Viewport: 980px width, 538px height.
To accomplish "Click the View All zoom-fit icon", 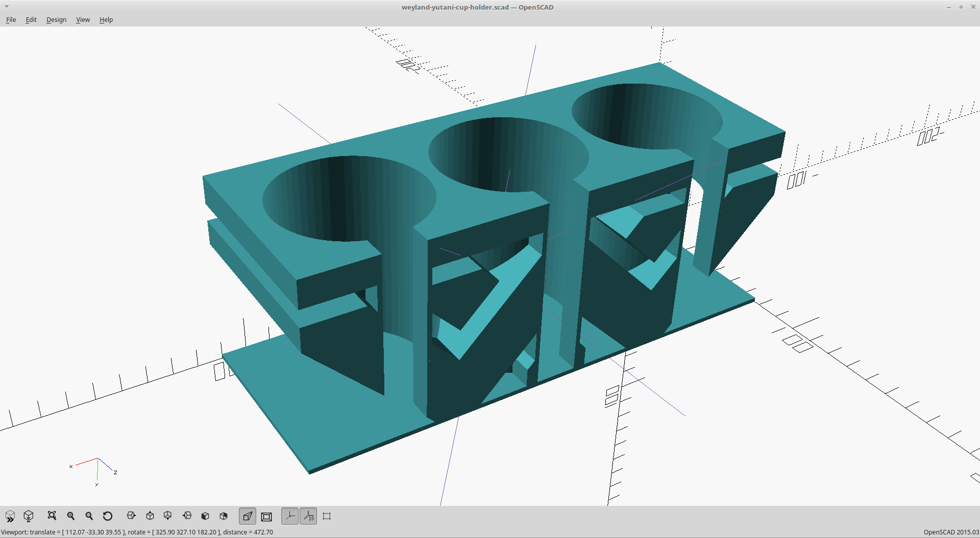I will (52, 516).
